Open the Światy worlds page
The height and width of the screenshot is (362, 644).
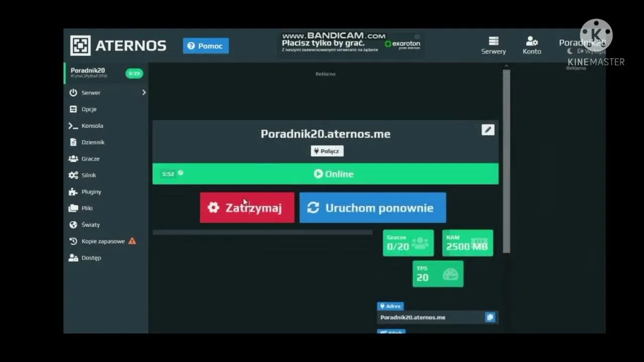[106, 225]
